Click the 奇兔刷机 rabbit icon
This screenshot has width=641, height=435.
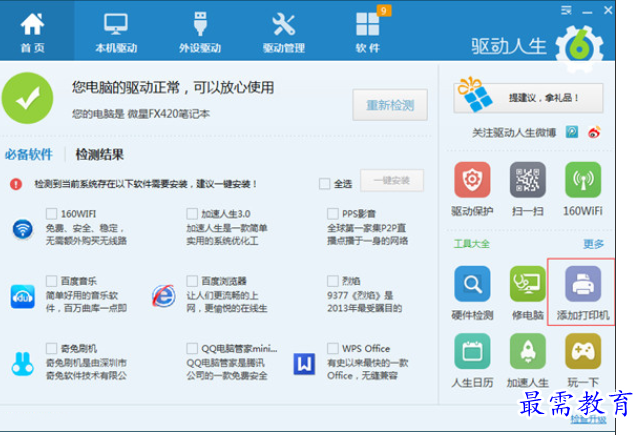pos(22,363)
